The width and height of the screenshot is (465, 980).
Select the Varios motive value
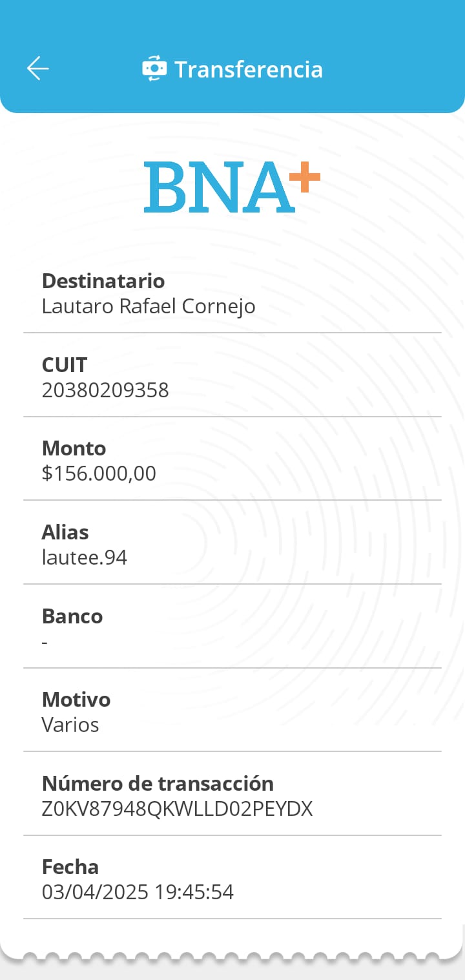coord(70,725)
